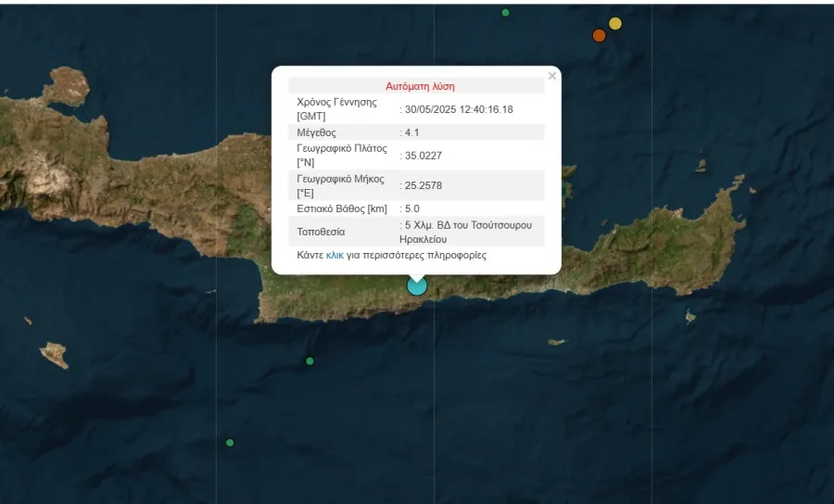Click the location text mentioning Τσούτσουρου Ηρακλείου
This screenshot has height=504, width=834.
468,232
